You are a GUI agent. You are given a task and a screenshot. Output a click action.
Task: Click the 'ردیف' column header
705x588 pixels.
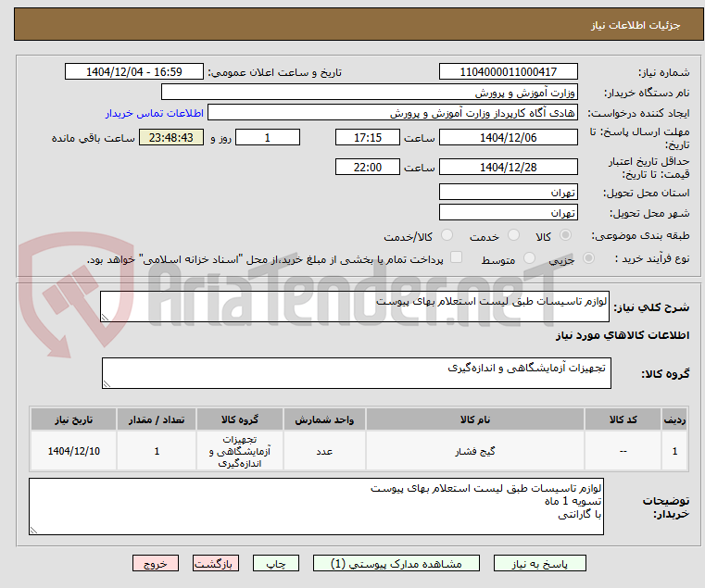coord(674,419)
